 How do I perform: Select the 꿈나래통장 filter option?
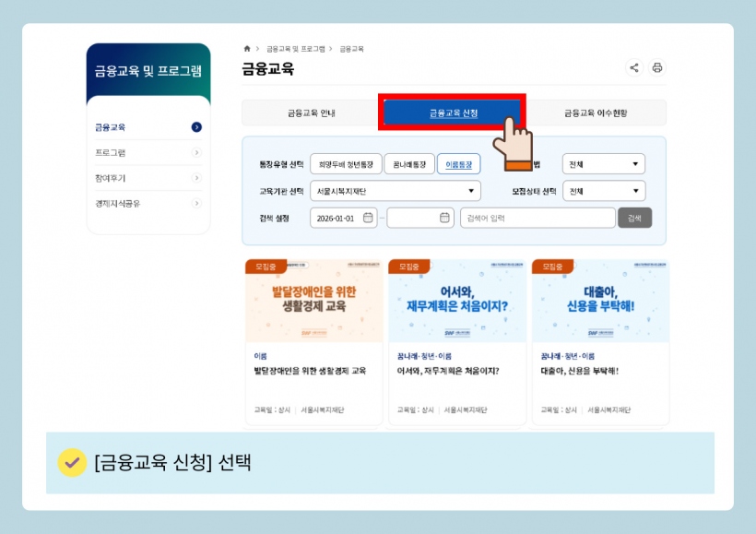click(x=408, y=164)
